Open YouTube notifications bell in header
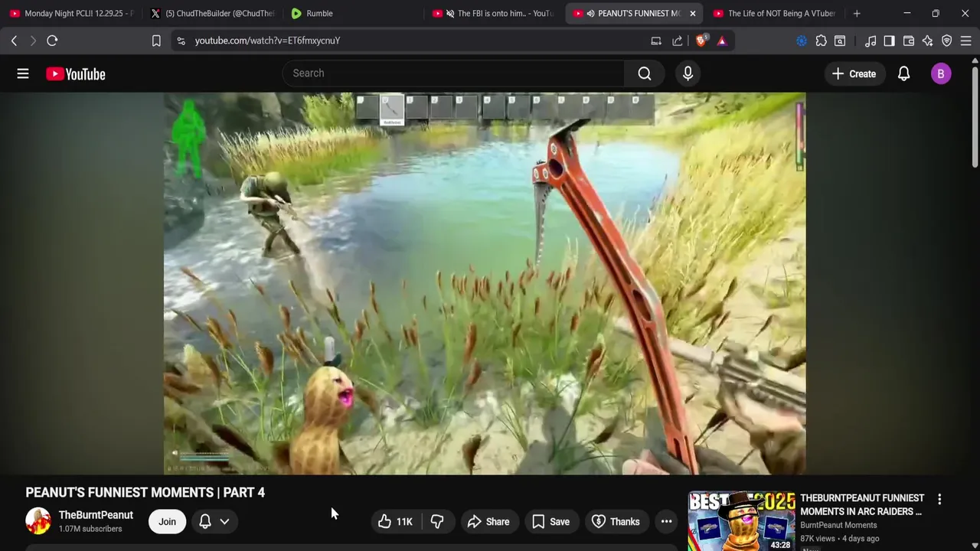 click(x=903, y=73)
